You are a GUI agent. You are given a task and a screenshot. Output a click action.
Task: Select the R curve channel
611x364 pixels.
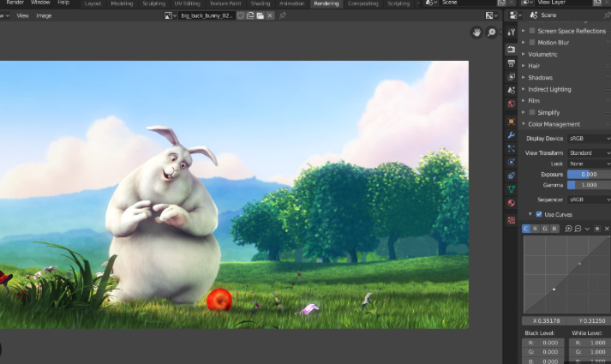[536, 229]
